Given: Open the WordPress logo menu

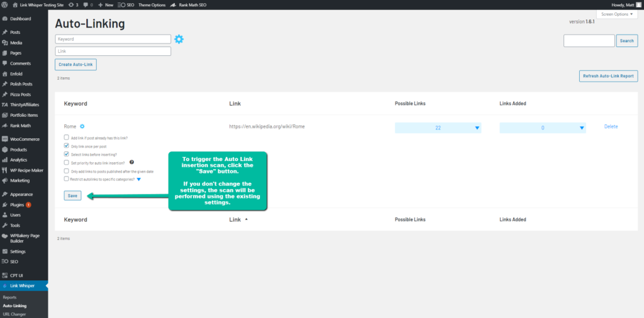Looking at the screenshot, I should coord(4,5).
